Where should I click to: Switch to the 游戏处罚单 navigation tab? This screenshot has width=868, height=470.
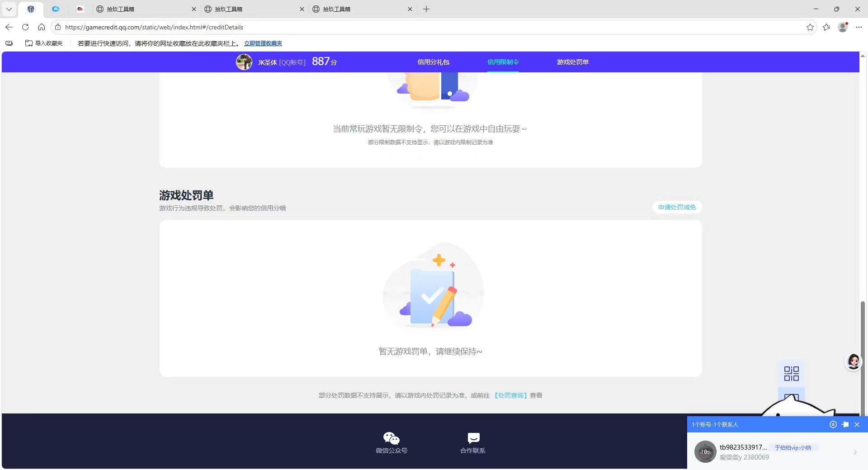(x=572, y=62)
